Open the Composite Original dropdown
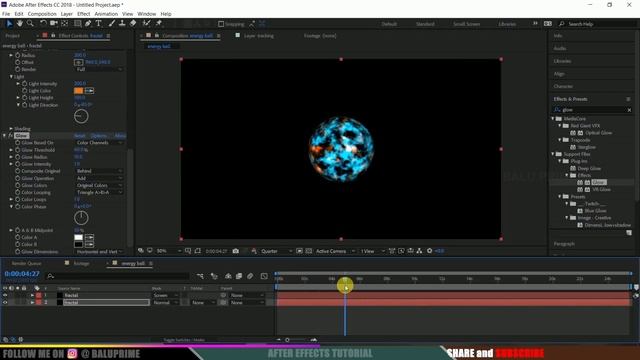 99,171
